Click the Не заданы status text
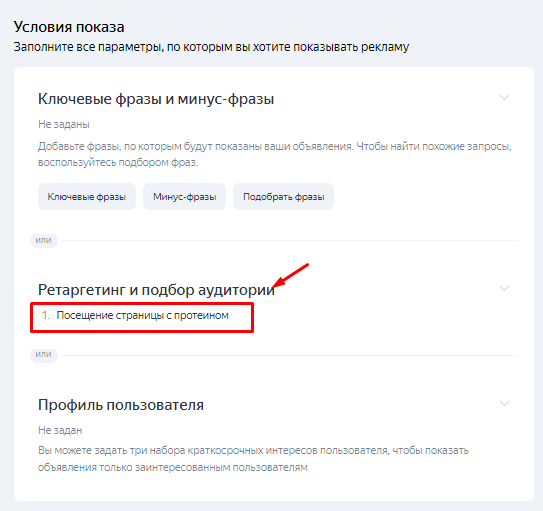This screenshot has width=543, height=511. 64,124
